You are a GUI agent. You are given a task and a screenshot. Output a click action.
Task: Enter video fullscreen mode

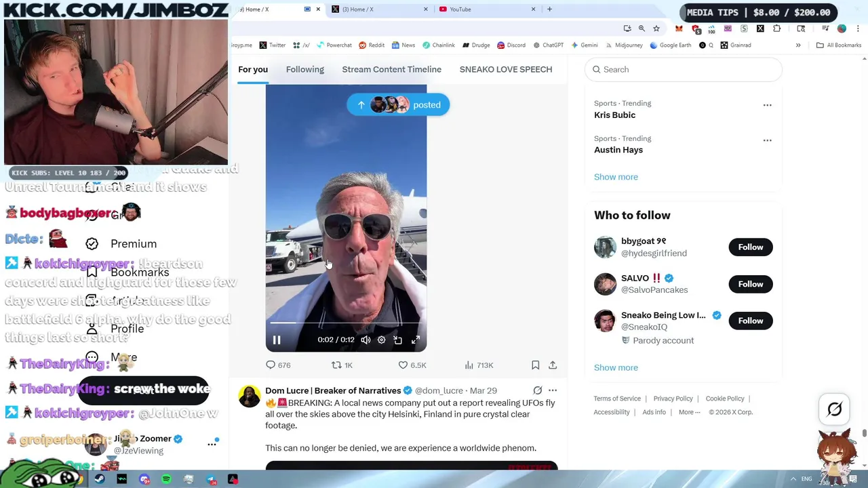pyautogui.click(x=416, y=340)
